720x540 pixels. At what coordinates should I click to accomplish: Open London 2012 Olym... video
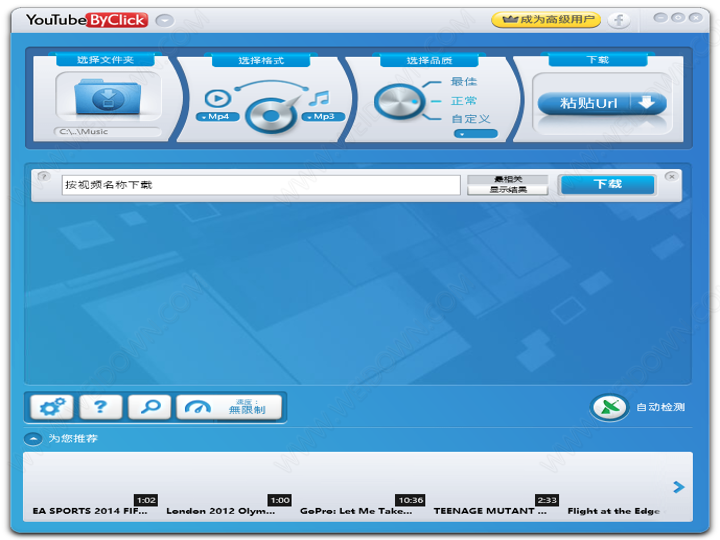[221, 511]
